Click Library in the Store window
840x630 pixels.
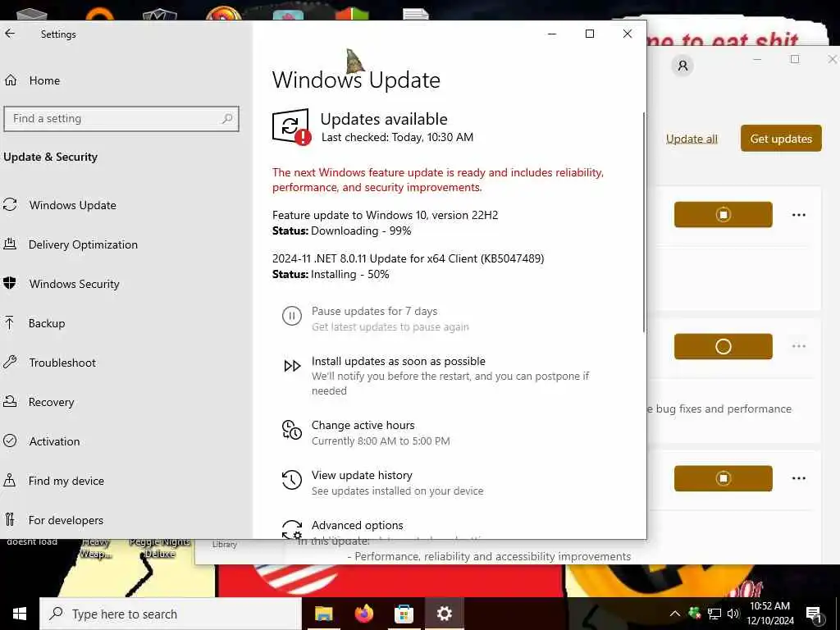pyautogui.click(x=225, y=545)
